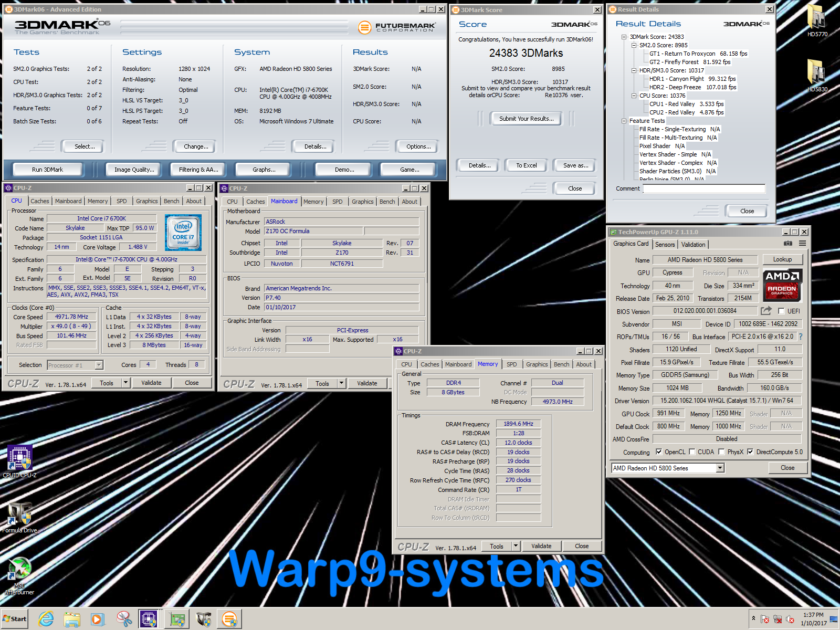Open Tools dropdown arrow in CPU-Z Memory window

pyautogui.click(x=516, y=546)
